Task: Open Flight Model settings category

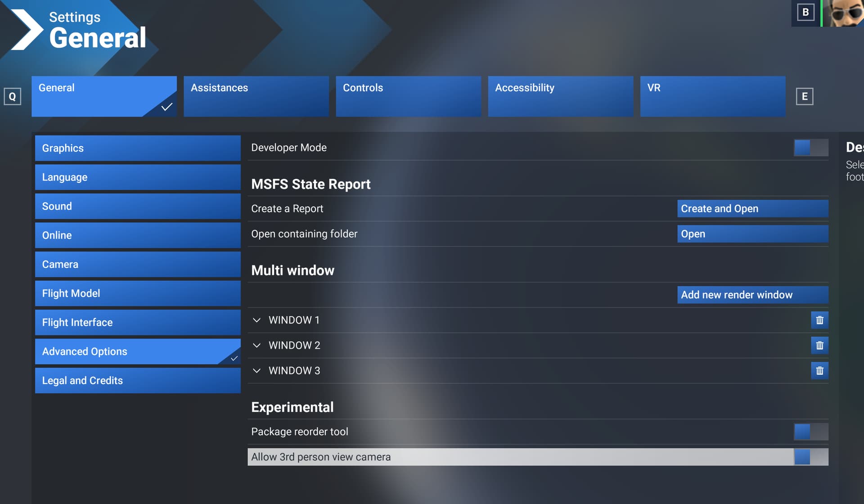Action: (138, 293)
